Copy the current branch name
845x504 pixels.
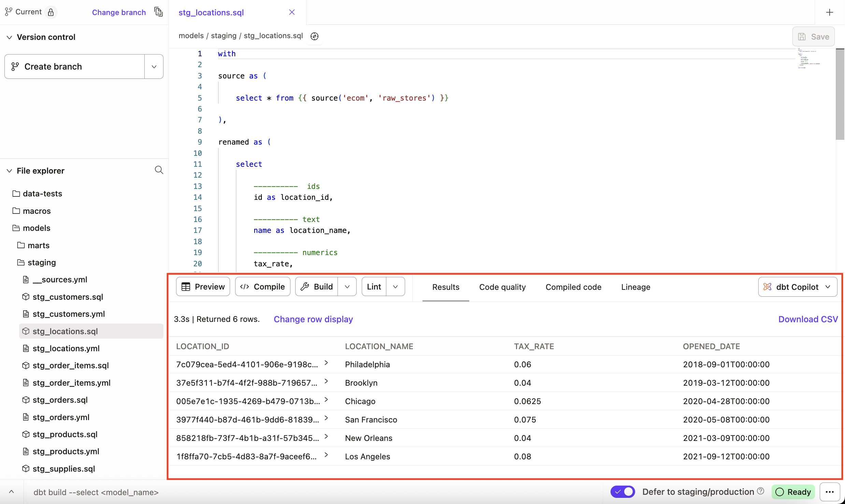[x=158, y=11]
